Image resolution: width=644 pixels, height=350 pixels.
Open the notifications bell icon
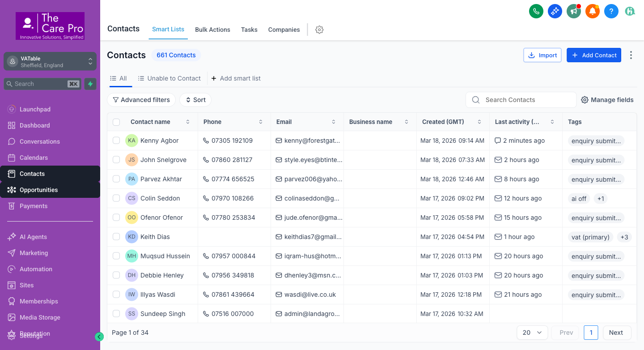coord(593,11)
